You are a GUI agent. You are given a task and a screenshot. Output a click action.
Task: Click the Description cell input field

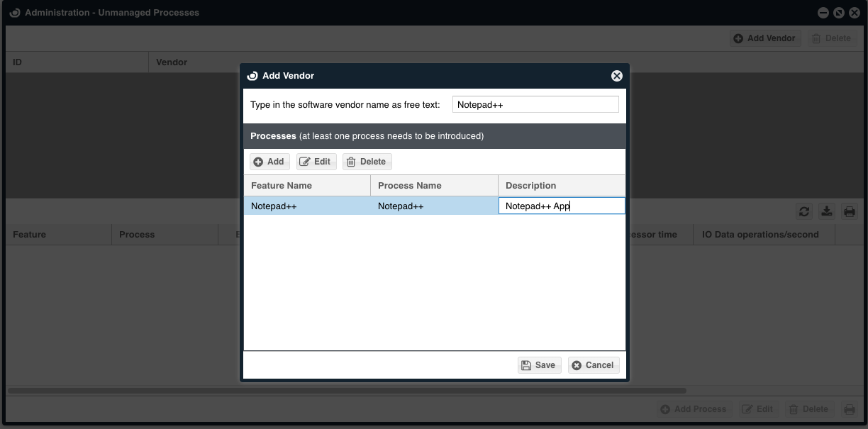pyautogui.click(x=562, y=206)
